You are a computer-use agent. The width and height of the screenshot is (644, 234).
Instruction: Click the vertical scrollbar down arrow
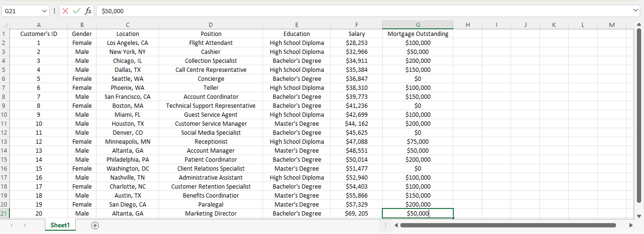click(x=639, y=216)
